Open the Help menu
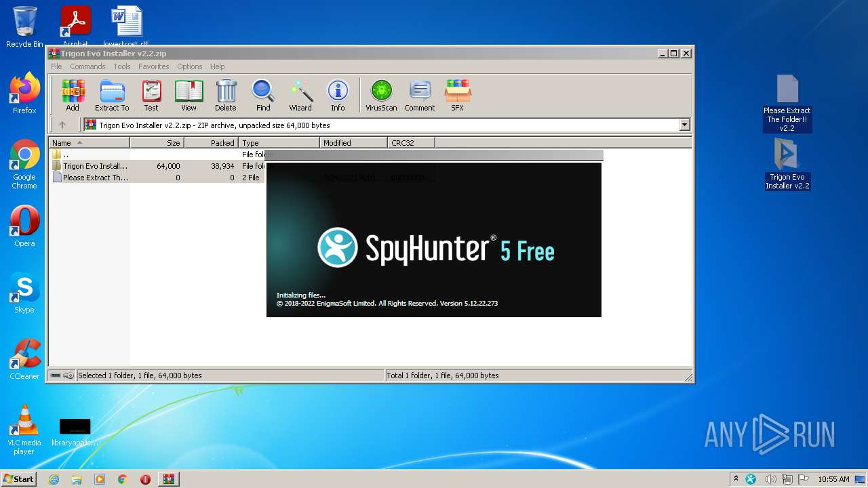The height and width of the screenshot is (488, 868). pyautogui.click(x=217, y=66)
